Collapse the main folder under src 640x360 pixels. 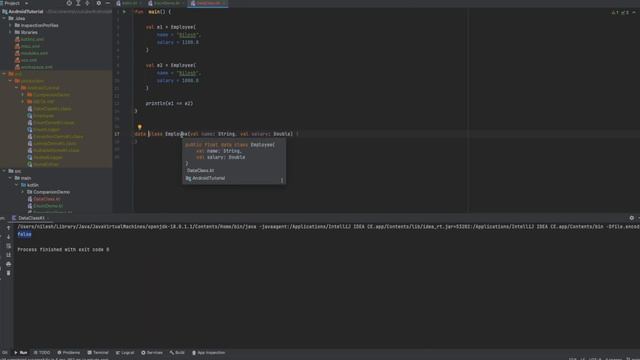coord(11,178)
